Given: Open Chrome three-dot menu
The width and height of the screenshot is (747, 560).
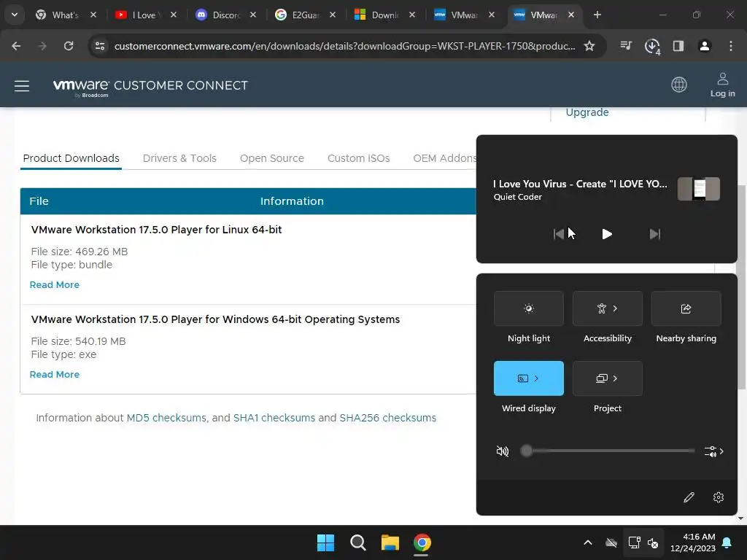Looking at the screenshot, I should (731, 46).
